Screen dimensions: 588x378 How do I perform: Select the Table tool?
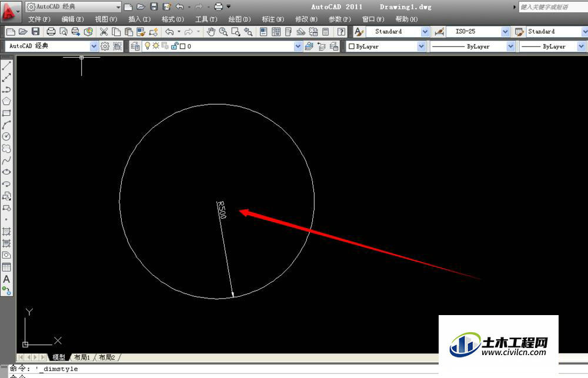coord(6,267)
